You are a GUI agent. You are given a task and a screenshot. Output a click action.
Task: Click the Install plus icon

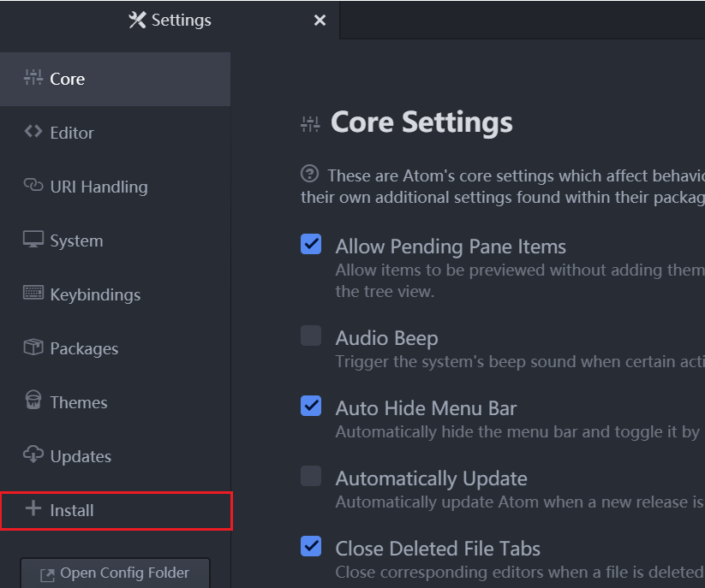(33, 509)
